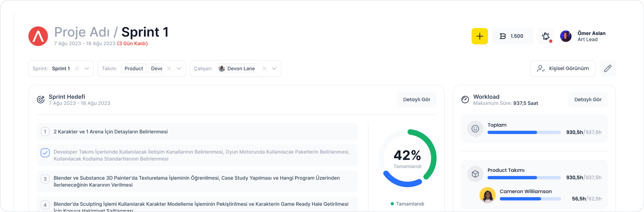
Task: Open the notifications bell
Action: coord(546,36)
